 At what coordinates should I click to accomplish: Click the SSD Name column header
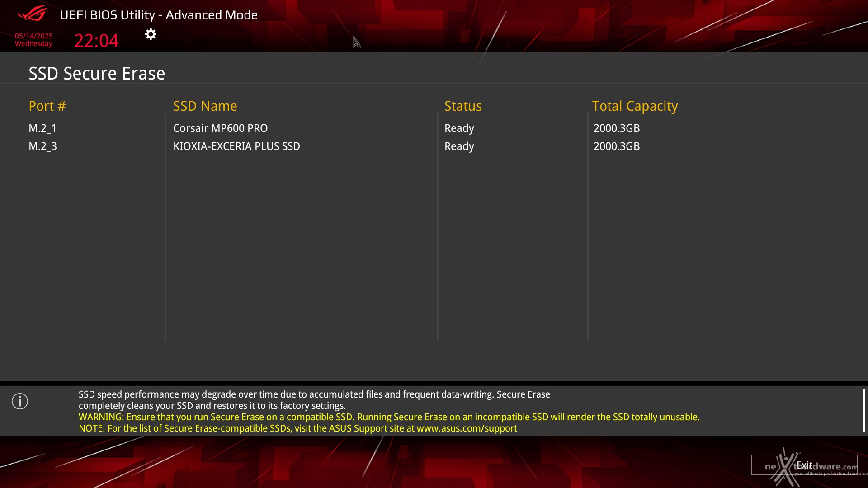coord(205,106)
